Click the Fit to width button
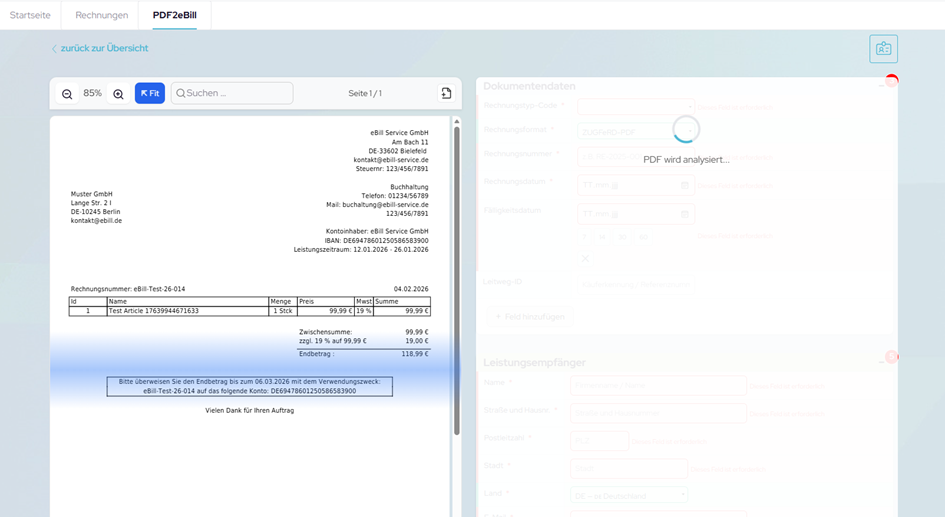This screenshot has height=517, width=945. click(150, 94)
